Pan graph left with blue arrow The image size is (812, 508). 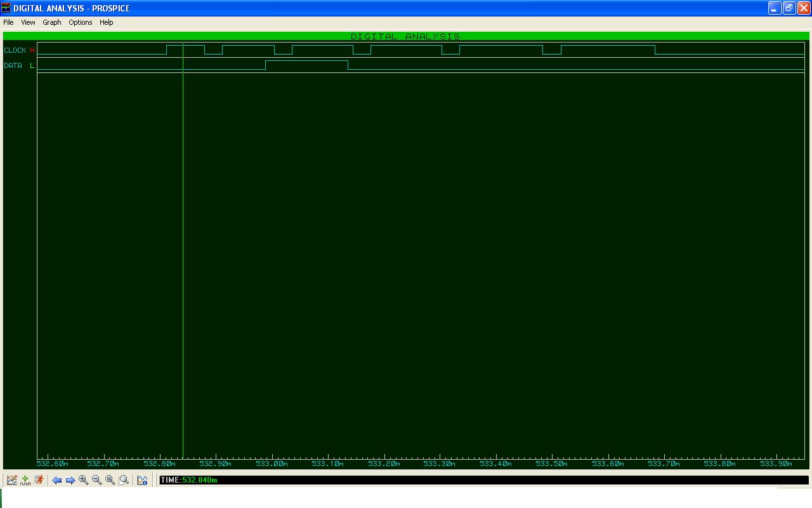click(x=56, y=480)
